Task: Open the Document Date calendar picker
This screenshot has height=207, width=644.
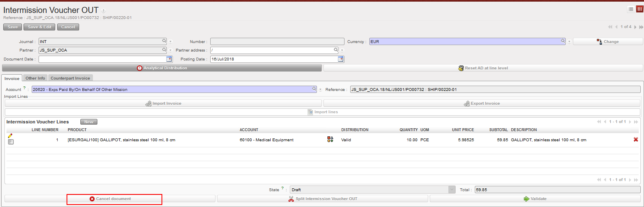Action: point(169,59)
